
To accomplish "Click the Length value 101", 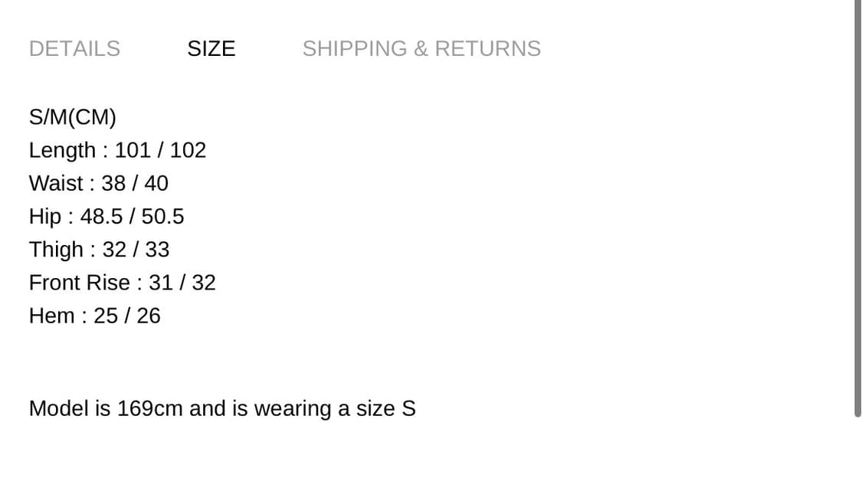I will pyautogui.click(x=133, y=150).
